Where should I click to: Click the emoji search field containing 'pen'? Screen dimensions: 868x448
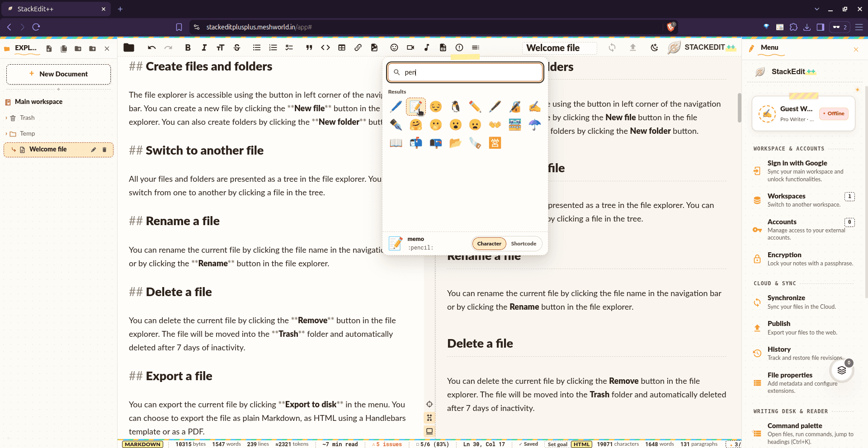click(x=465, y=72)
